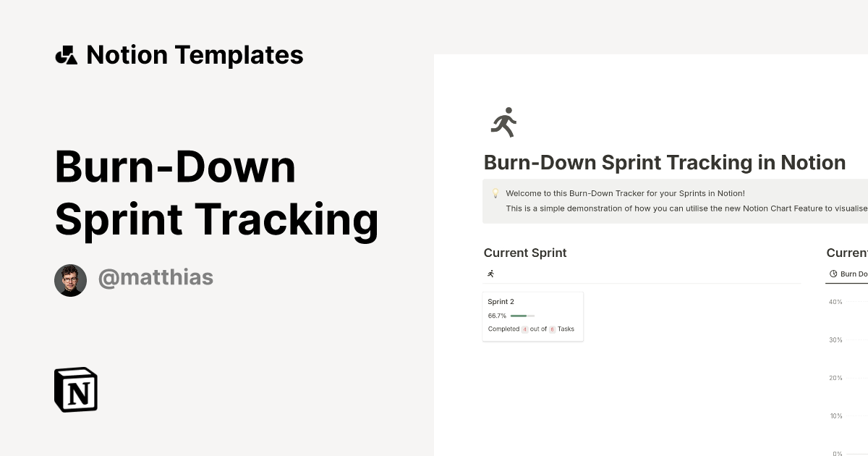
Task: Select the small runner view icon under Current Sprint
Action: [491, 274]
